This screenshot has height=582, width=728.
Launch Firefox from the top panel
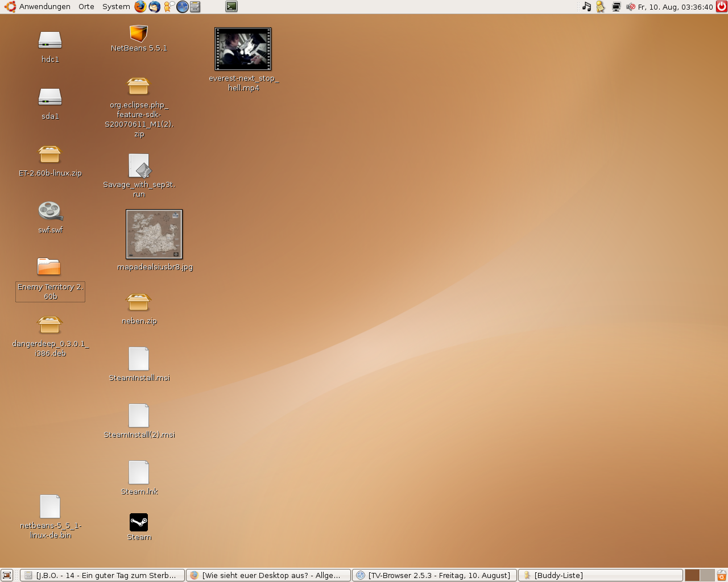click(140, 7)
